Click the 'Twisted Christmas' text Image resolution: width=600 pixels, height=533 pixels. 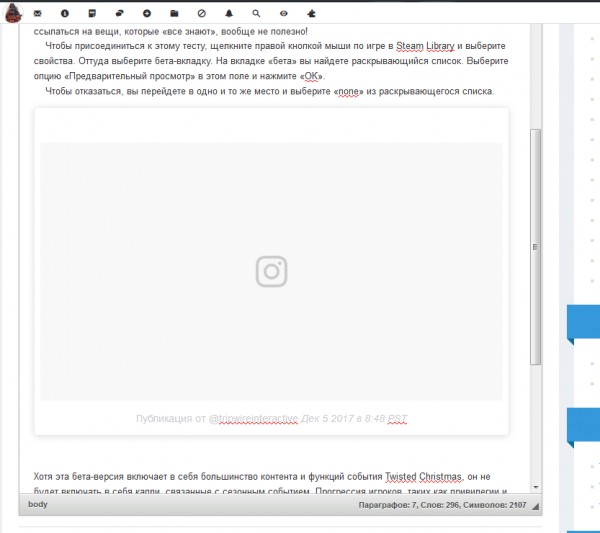click(x=423, y=476)
